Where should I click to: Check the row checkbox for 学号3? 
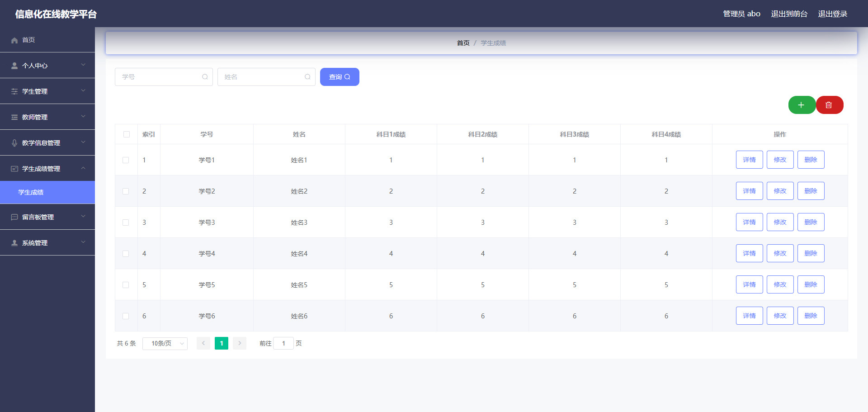tap(126, 223)
